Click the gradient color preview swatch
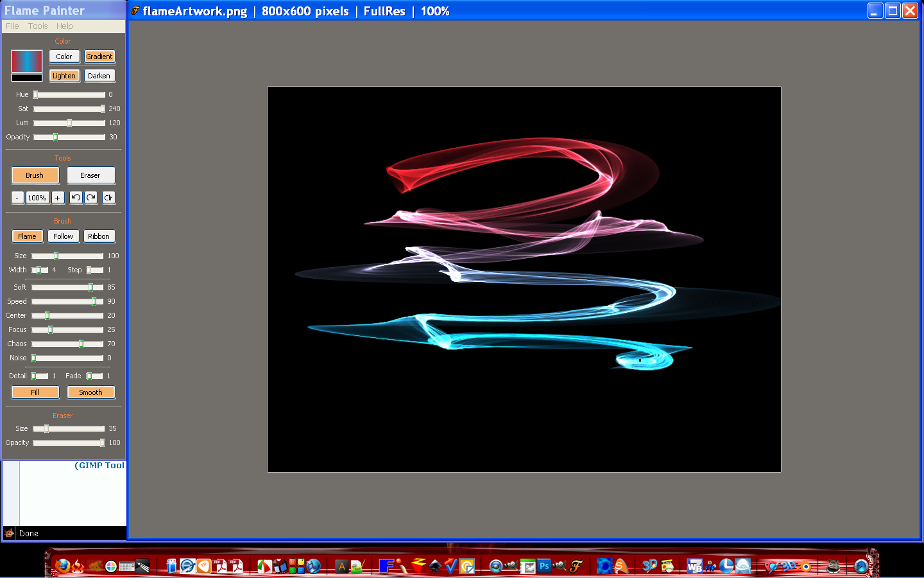 26,62
